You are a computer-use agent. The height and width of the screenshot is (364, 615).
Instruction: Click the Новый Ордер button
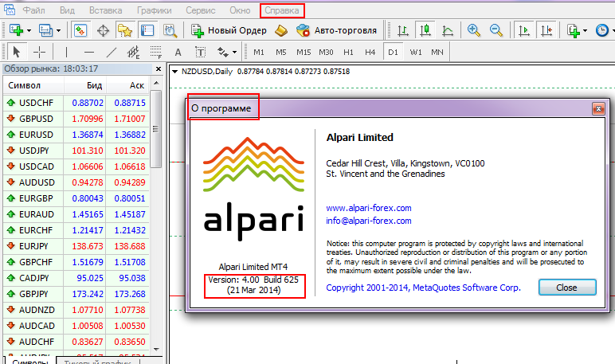coord(229,30)
